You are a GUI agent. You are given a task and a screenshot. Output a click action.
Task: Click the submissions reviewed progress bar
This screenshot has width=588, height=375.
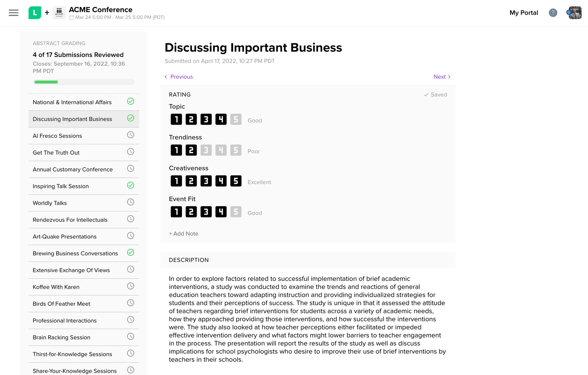point(83,82)
